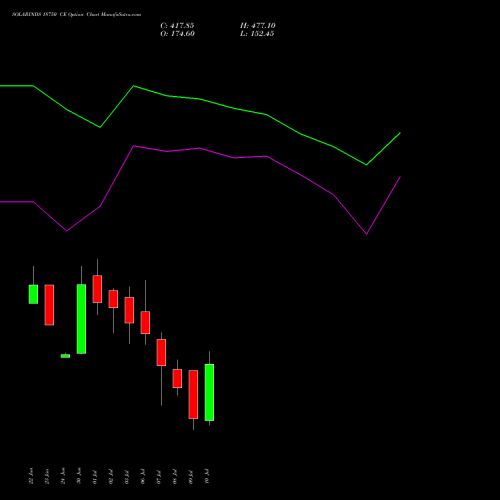Select the 06 Jul date label
The width and height of the screenshot is (500, 500).
143,477
